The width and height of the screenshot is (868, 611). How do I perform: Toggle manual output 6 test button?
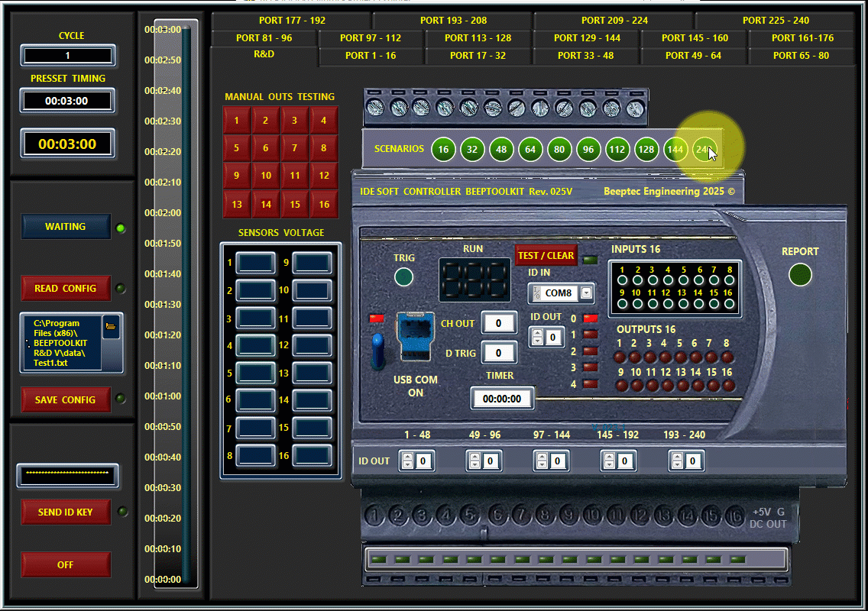click(x=266, y=147)
